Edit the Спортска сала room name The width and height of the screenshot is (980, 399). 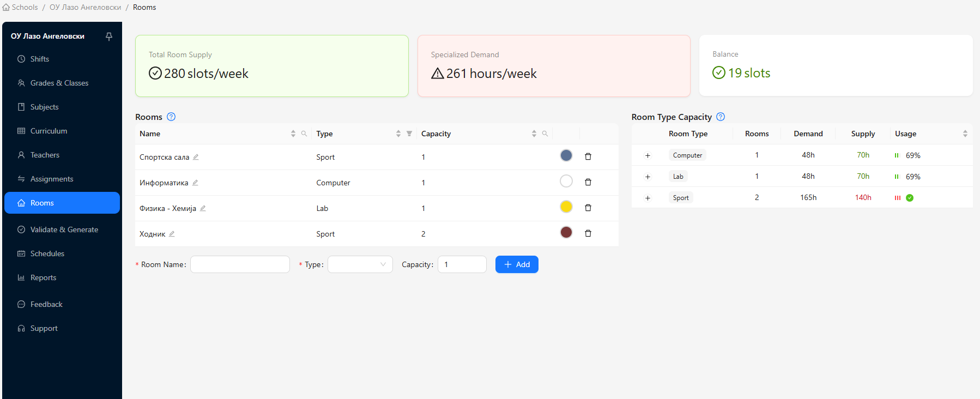pos(196,157)
